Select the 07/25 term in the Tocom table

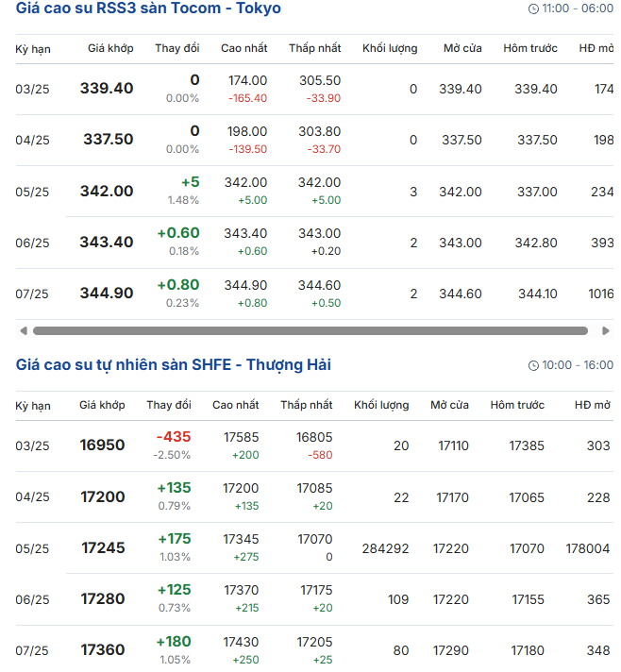click(32, 294)
